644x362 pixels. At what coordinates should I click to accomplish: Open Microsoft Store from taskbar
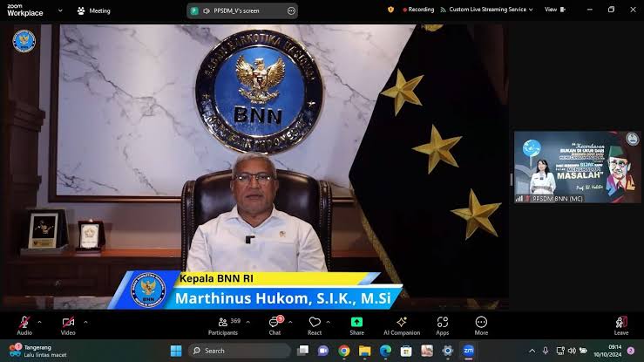[x=406, y=351]
